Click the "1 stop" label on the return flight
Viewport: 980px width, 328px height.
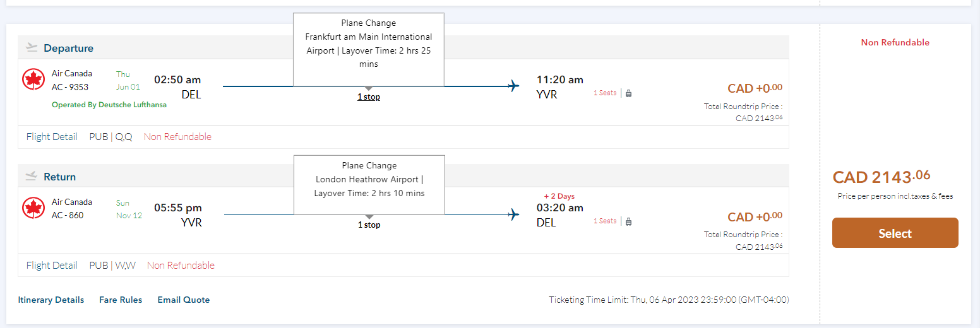(x=369, y=225)
